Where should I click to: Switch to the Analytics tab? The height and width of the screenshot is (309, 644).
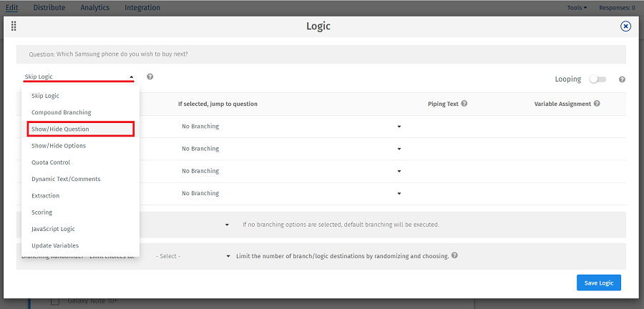[94, 8]
